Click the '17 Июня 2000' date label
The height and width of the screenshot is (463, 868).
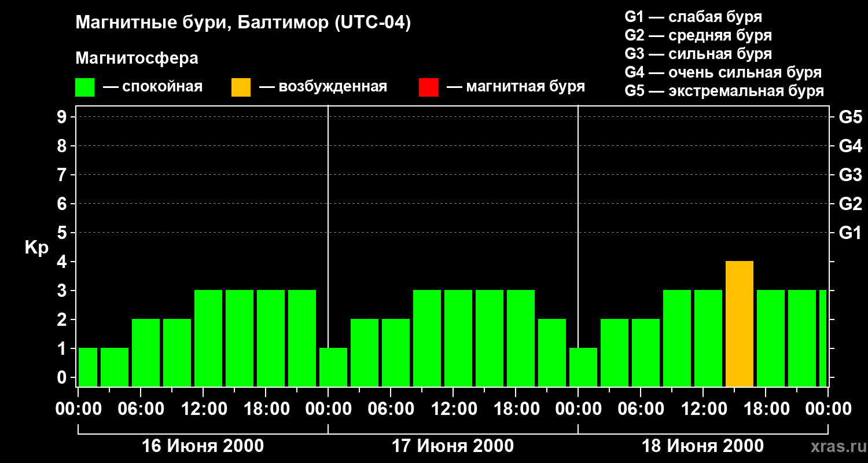click(x=453, y=446)
